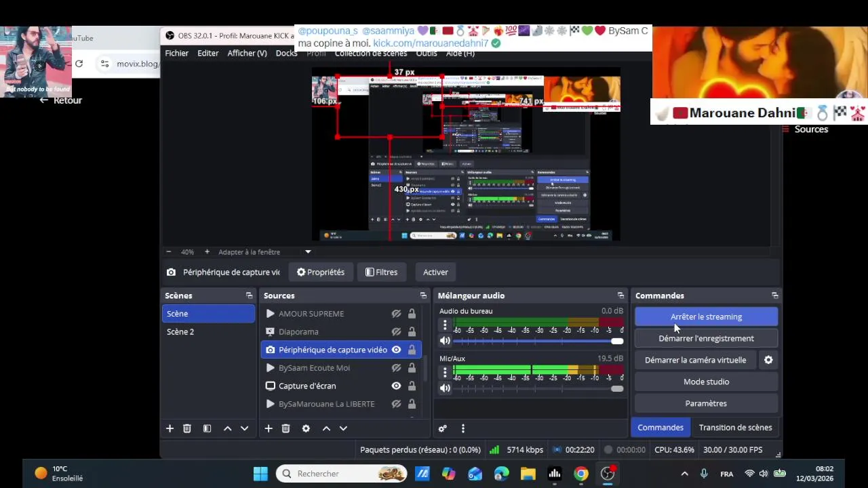Open the Docks menu

click(286, 53)
